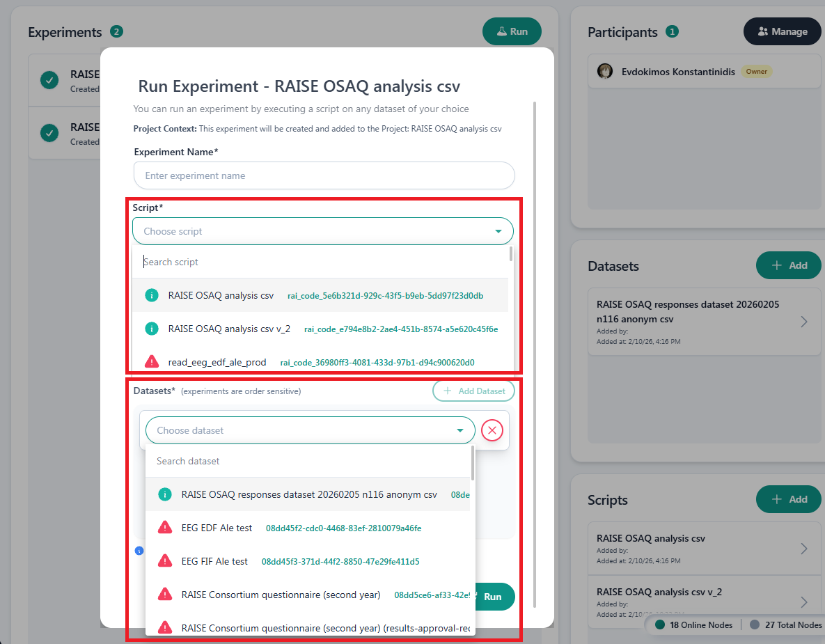Click small blue info icon below dataset list
The image size is (825, 644).
pyautogui.click(x=139, y=551)
